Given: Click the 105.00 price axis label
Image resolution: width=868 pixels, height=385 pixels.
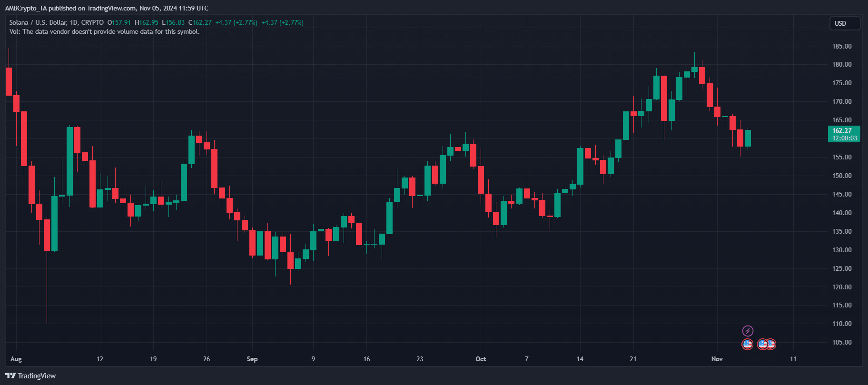Looking at the screenshot, I should pyautogui.click(x=842, y=342).
